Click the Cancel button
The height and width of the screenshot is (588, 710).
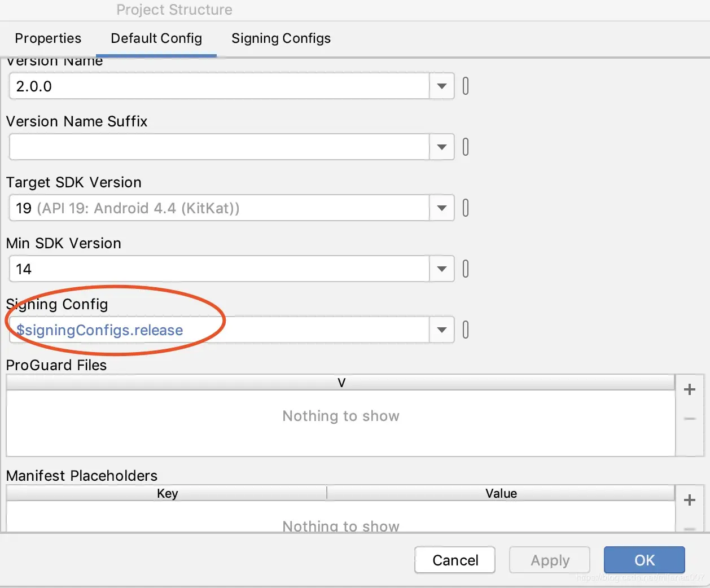(x=455, y=560)
